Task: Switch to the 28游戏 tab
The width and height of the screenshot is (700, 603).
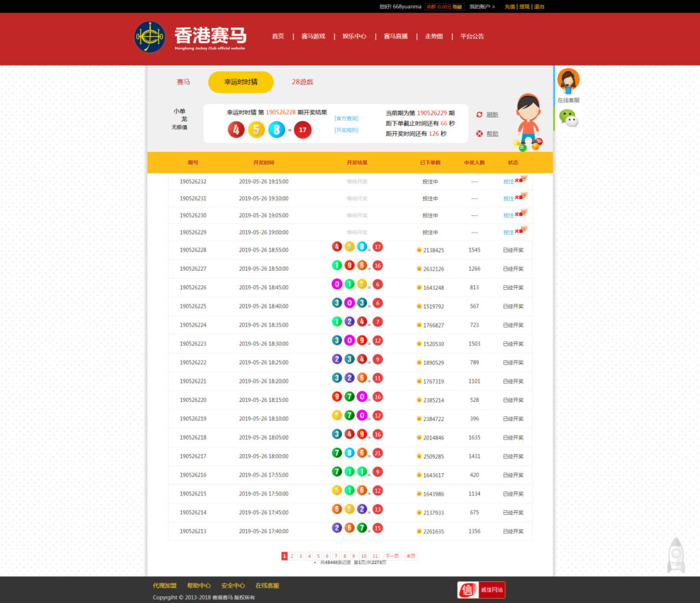Action: (303, 81)
